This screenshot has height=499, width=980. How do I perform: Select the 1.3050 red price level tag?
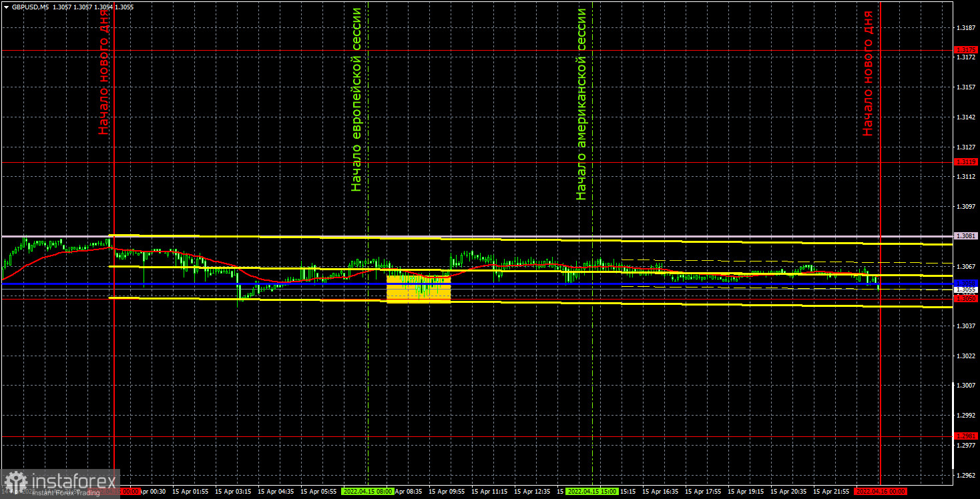tap(966, 299)
